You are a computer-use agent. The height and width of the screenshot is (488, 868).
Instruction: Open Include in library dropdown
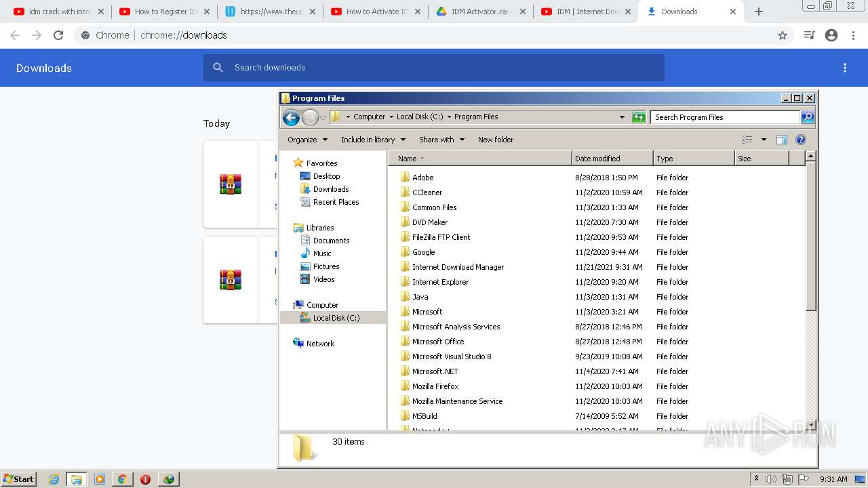(x=373, y=140)
